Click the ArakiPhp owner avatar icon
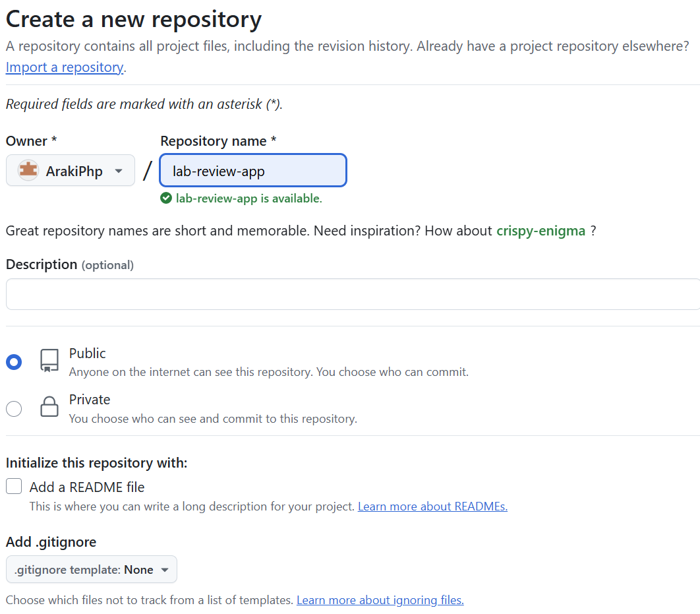This screenshot has height=614, width=700. 28,171
